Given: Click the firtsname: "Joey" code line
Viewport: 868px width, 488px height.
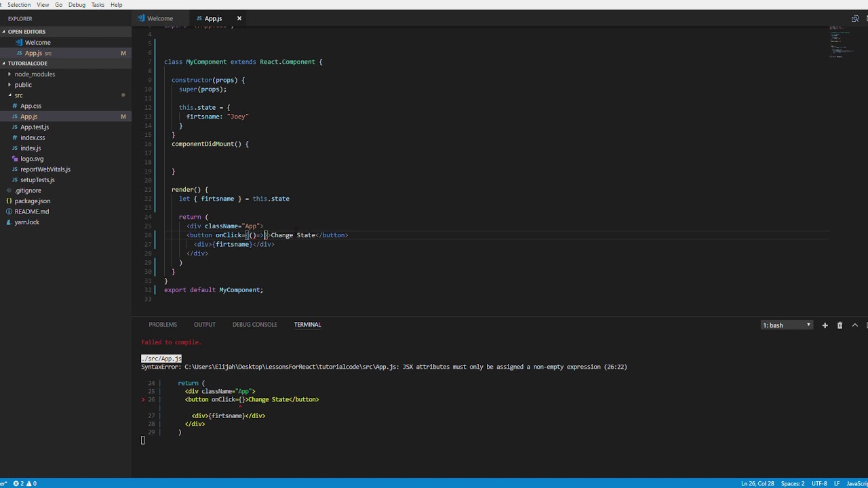Looking at the screenshot, I should click(x=218, y=117).
